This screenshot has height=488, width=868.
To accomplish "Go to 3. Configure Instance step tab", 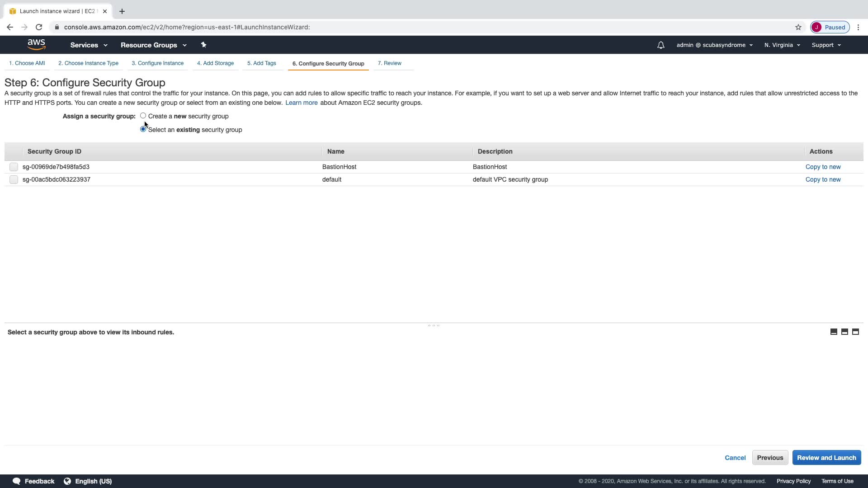I will click(157, 63).
